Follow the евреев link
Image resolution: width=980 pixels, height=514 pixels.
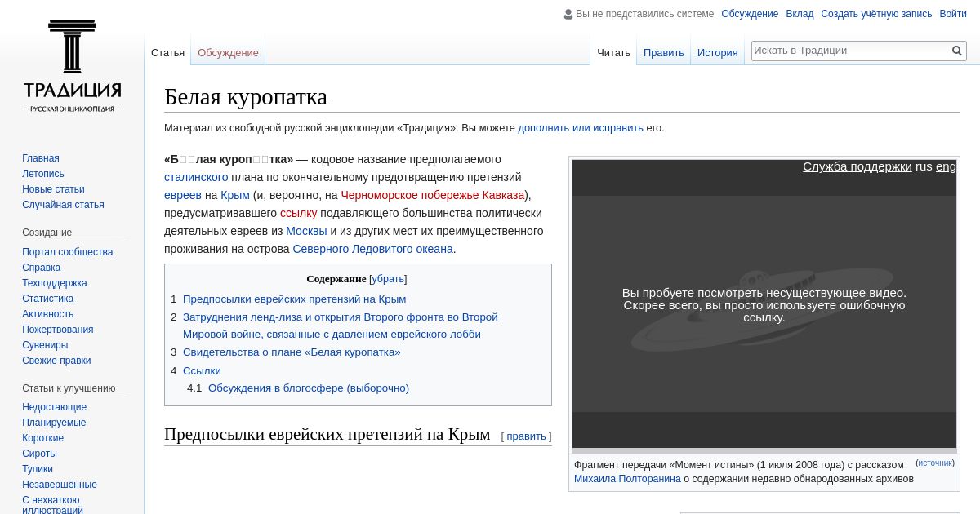(183, 195)
